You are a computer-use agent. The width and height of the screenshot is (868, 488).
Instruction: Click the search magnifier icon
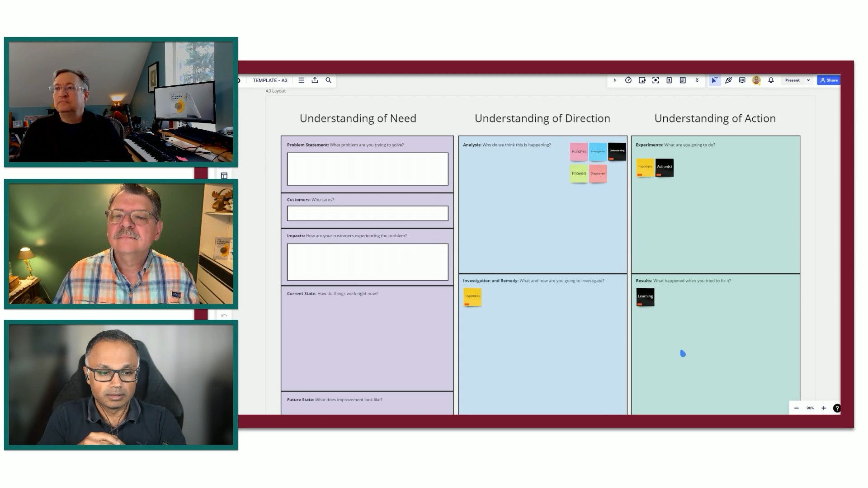point(329,80)
